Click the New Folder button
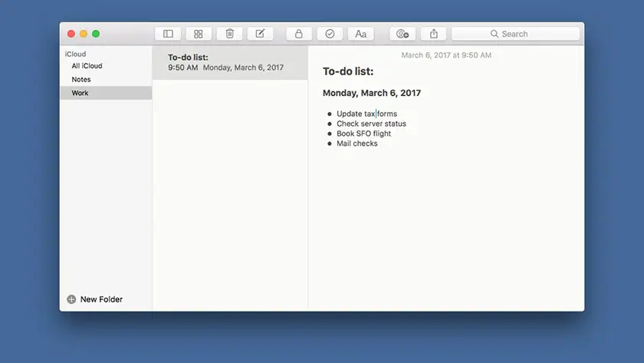 [100, 299]
